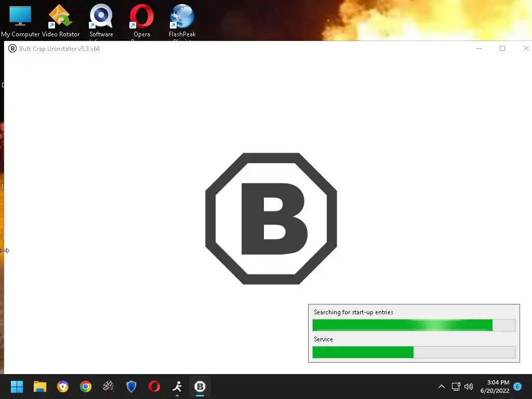Launch Video Rotator from the desktop
This screenshot has width=532, height=399.
click(60, 21)
